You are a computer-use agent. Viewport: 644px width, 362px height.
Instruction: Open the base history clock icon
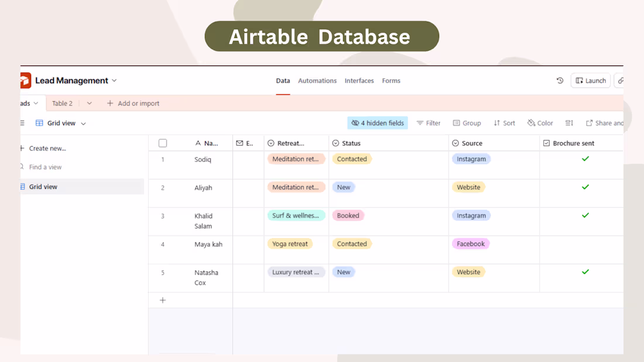(x=560, y=81)
